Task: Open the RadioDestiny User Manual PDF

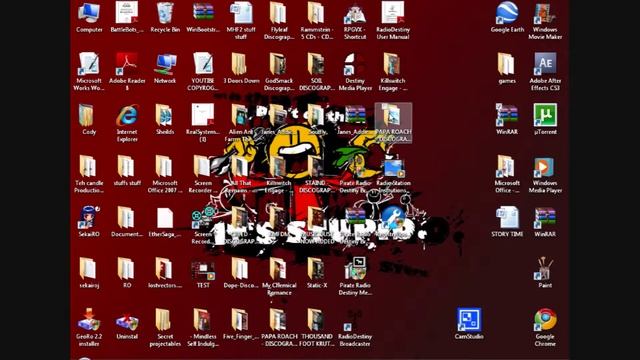Action: tap(393, 13)
